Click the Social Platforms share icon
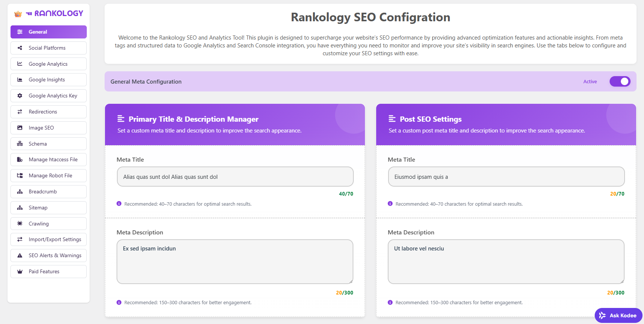Viewport: 644px width, 324px height. 20,48
